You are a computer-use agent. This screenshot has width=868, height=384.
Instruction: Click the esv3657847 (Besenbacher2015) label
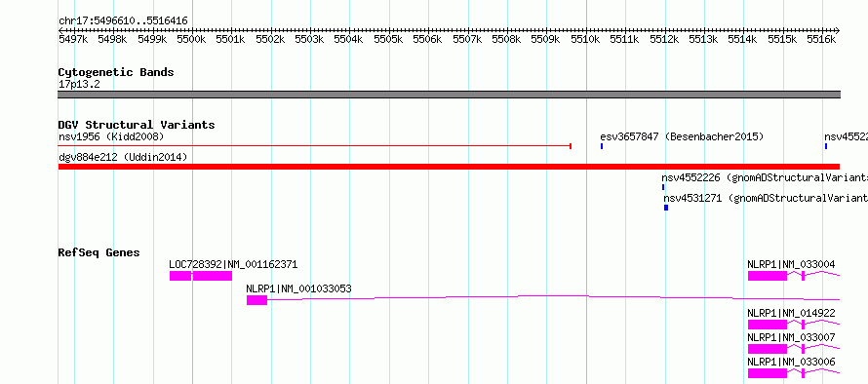click(x=682, y=136)
